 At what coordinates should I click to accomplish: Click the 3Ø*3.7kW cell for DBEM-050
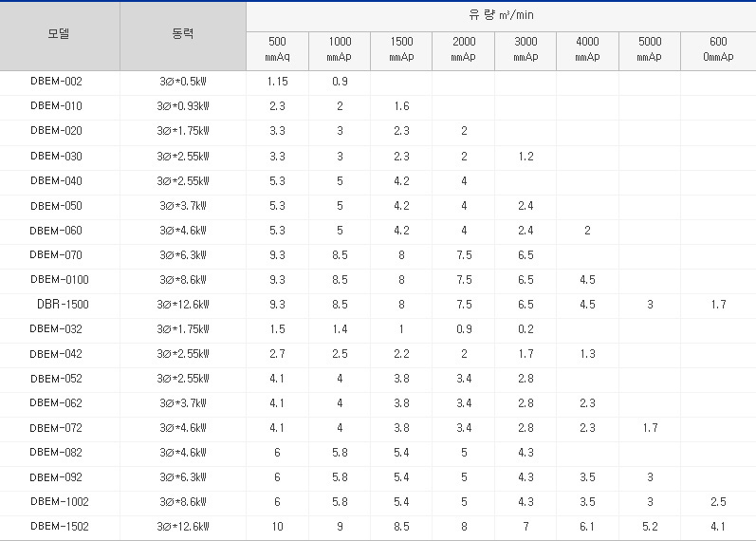(183, 206)
